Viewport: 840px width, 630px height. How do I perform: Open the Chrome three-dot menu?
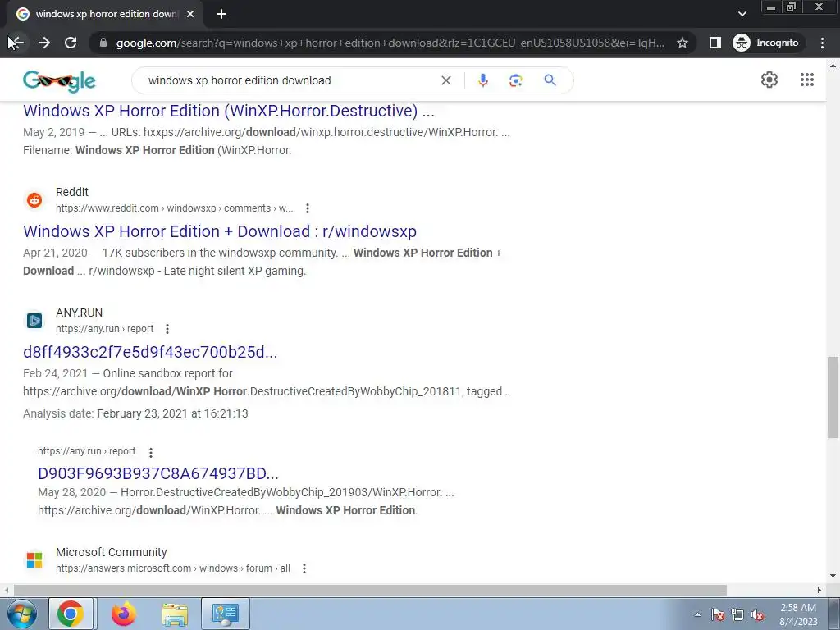coord(822,43)
